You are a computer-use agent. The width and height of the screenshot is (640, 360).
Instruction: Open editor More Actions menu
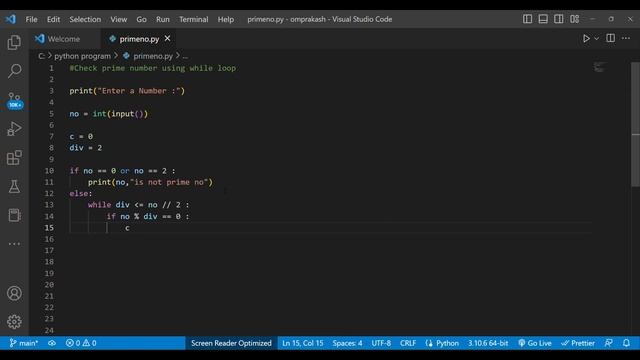click(x=626, y=38)
